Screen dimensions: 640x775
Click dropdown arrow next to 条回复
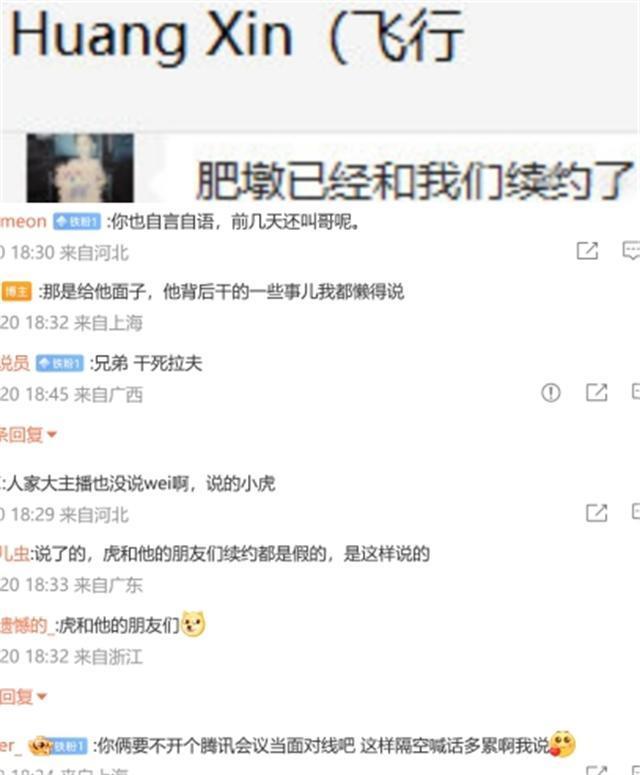pos(51,435)
